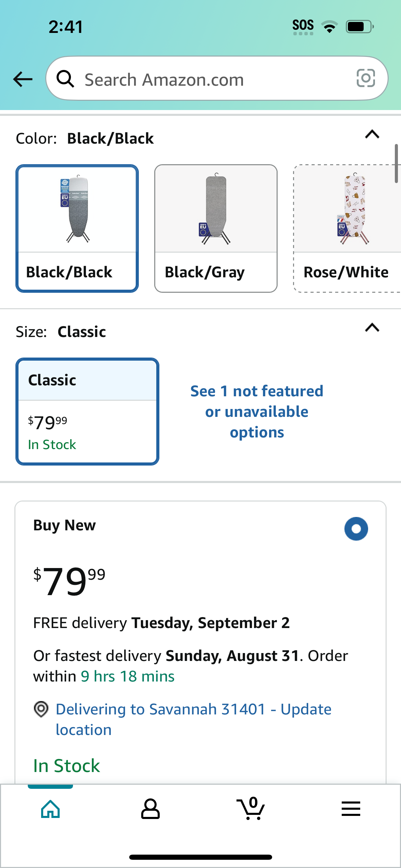Tap the battery status indicator

359,27
